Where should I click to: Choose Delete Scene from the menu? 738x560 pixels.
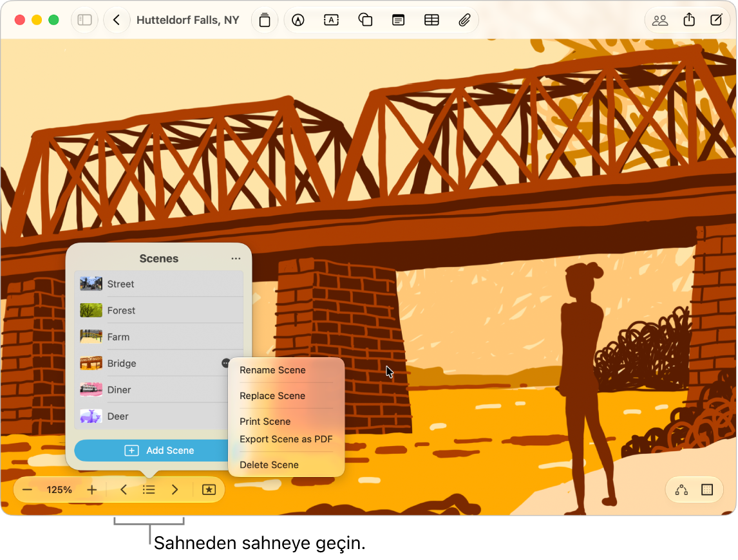pyautogui.click(x=286, y=465)
